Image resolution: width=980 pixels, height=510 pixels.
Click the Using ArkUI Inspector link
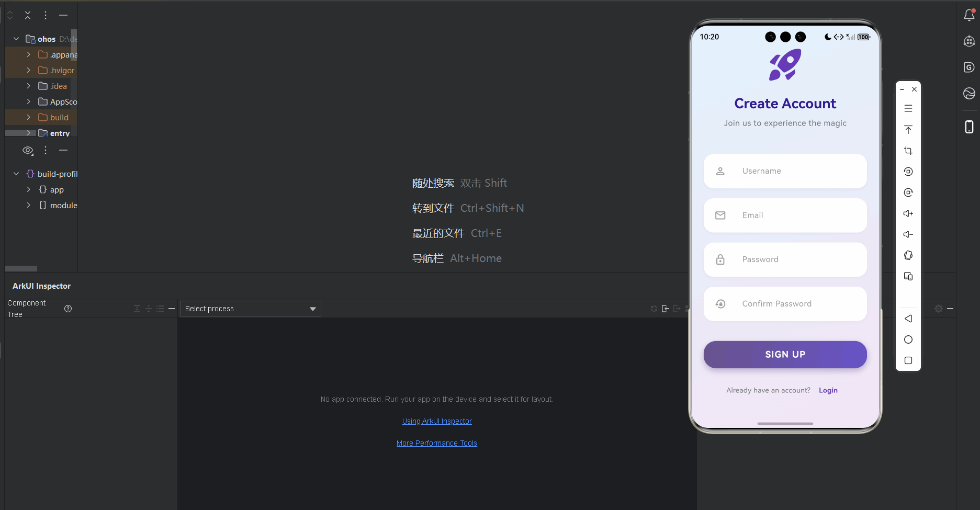[x=436, y=421]
